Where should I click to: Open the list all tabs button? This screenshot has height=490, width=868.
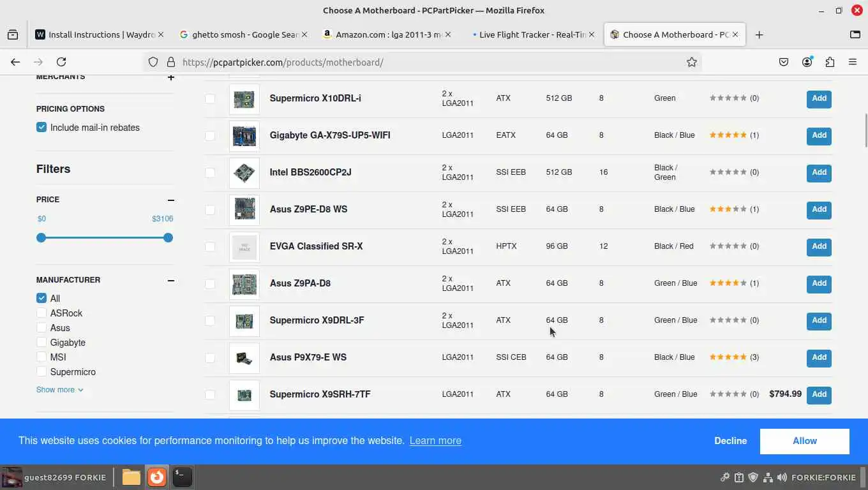(x=855, y=34)
